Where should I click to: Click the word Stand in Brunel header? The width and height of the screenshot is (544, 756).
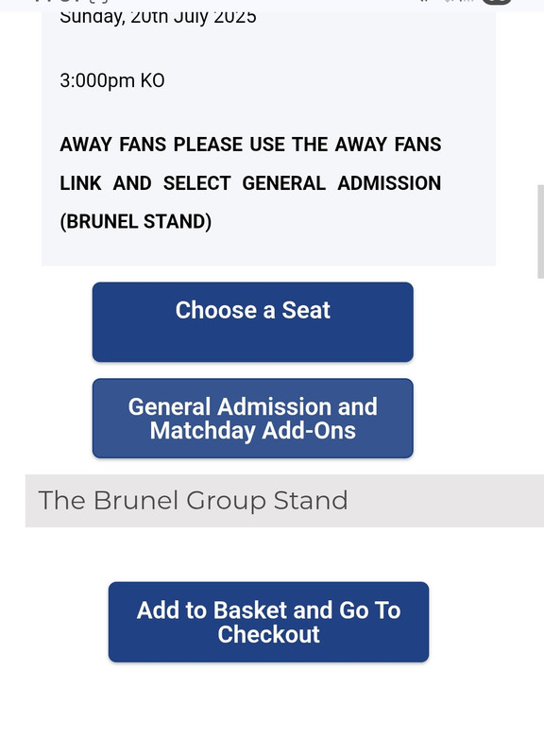[311, 501]
